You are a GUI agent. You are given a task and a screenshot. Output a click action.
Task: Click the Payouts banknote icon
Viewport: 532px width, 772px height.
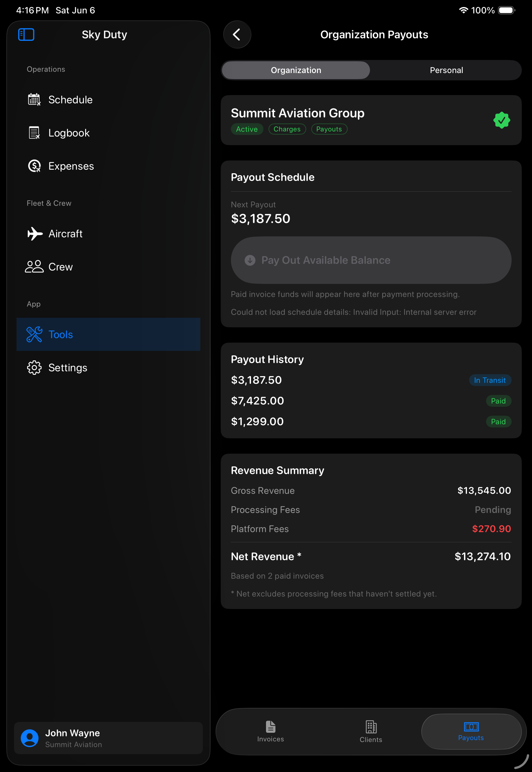point(471,727)
